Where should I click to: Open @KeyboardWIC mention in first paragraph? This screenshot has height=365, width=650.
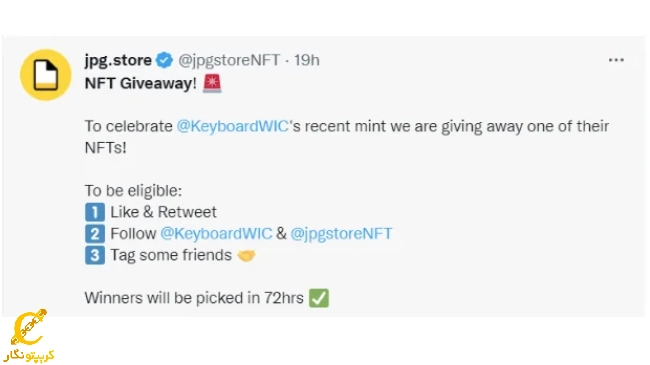click(x=233, y=126)
